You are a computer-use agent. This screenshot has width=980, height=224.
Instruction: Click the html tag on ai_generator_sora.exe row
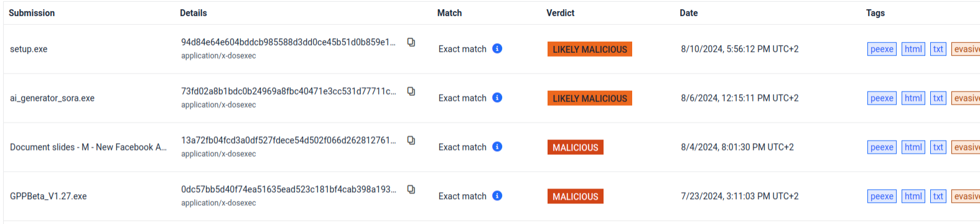pos(913,98)
